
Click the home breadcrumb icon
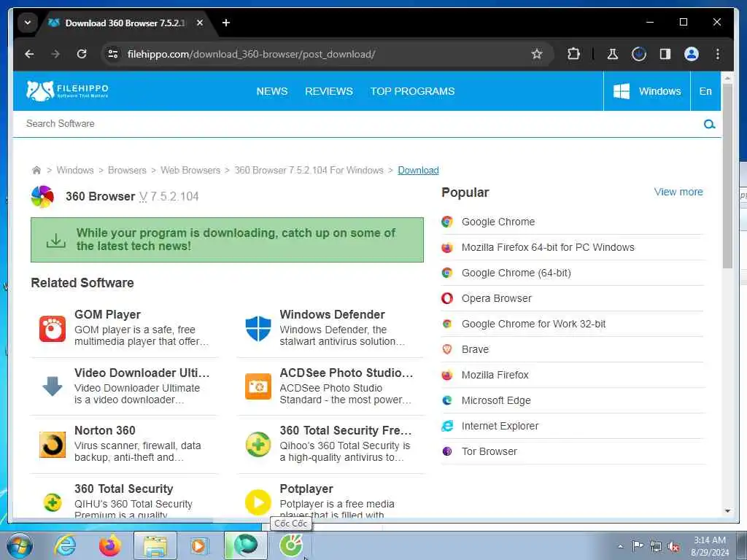coord(36,171)
